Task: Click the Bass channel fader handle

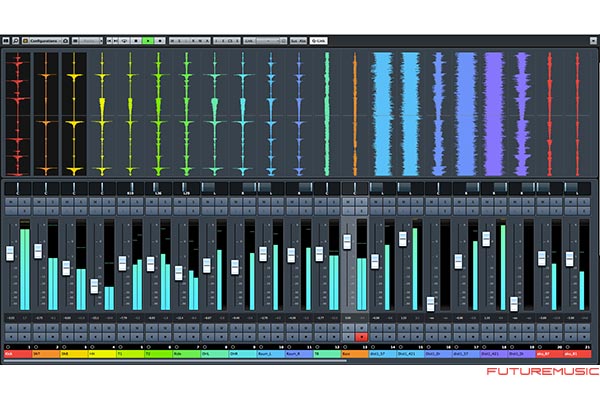Action: coord(347,242)
